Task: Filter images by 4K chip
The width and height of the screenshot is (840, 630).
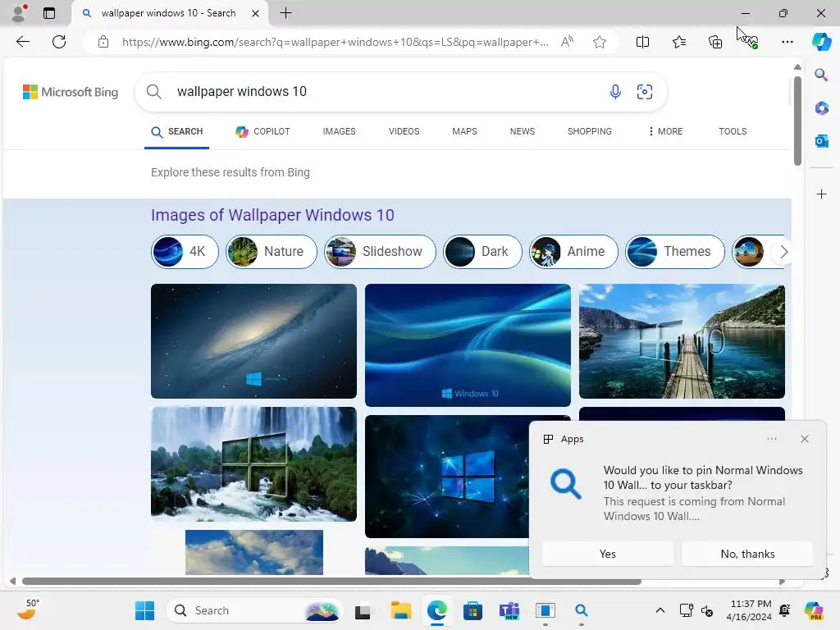Action: point(185,252)
